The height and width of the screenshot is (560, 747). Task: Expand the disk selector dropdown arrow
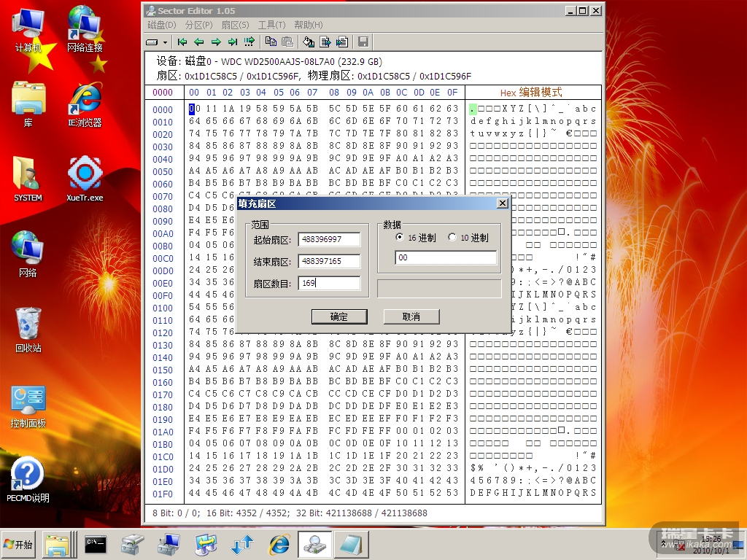tap(165, 42)
